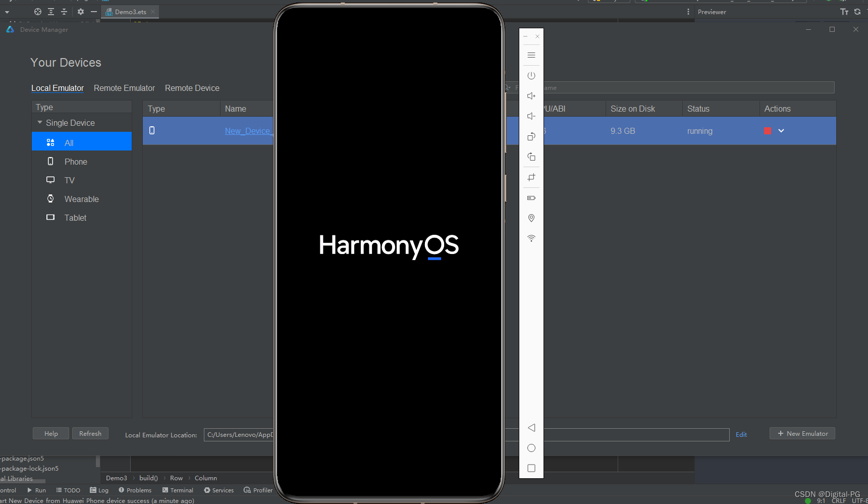Screen dimensions: 868x504
Task: Click the Expand All icon in project panel
Action: tap(51, 12)
